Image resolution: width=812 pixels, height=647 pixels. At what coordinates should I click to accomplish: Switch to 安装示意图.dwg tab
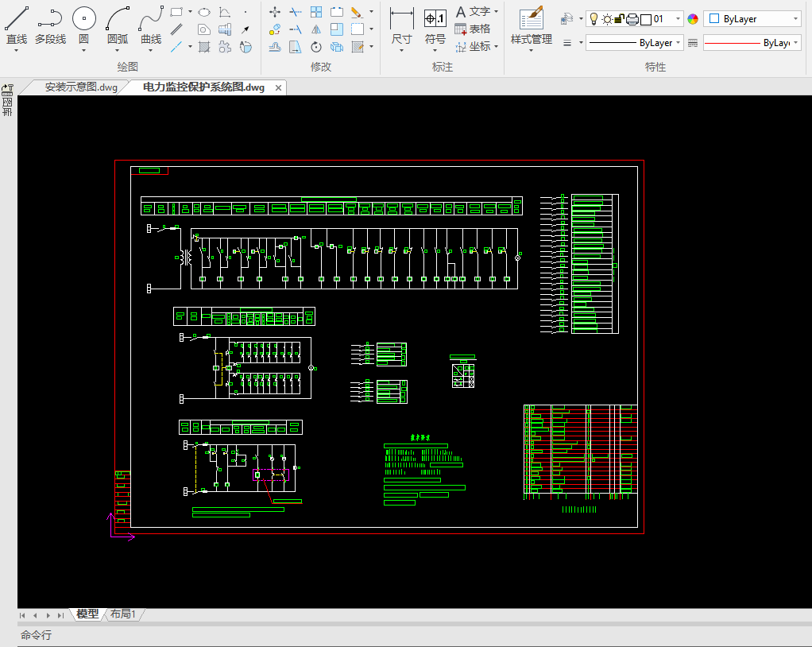pyautogui.click(x=80, y=87)
